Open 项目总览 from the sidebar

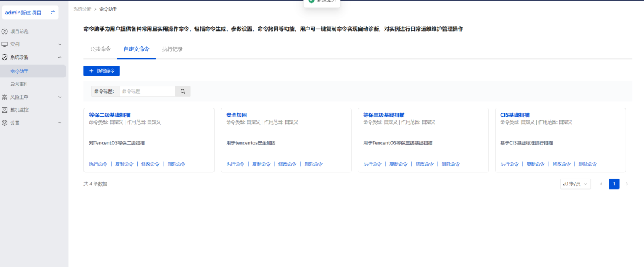[19, 32]
